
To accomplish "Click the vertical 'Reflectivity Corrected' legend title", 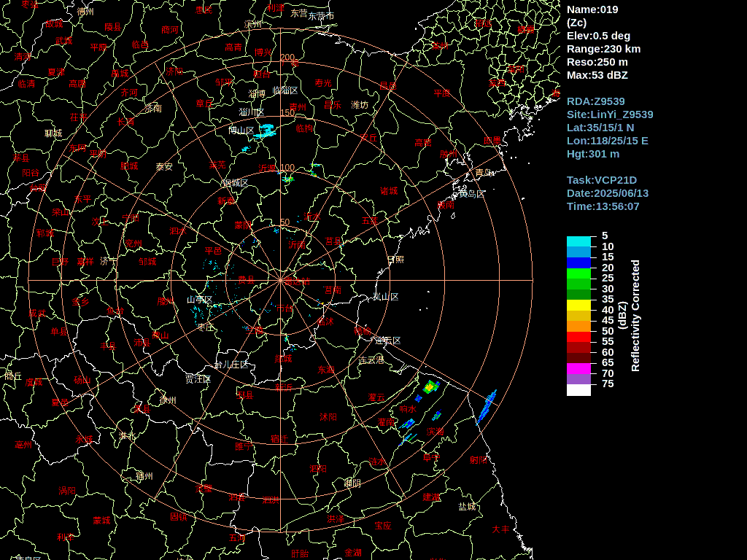I will click(x=635, y=315).
